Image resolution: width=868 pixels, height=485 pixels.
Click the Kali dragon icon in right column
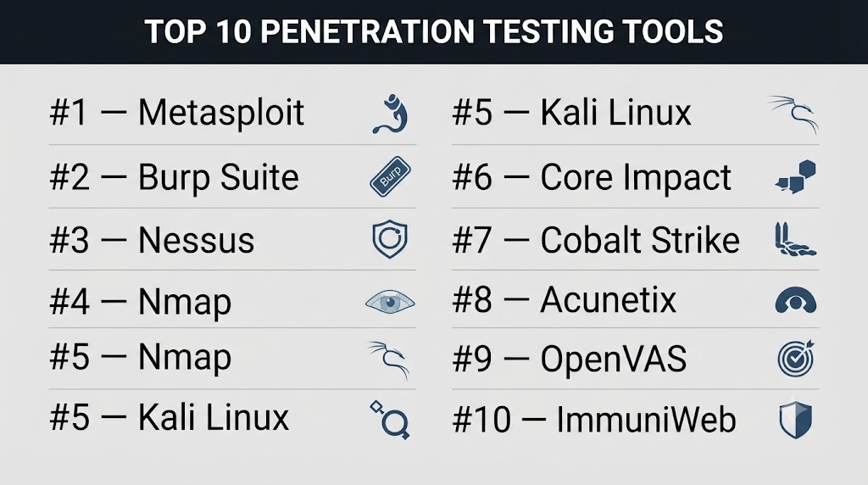[x=793, y=114]
